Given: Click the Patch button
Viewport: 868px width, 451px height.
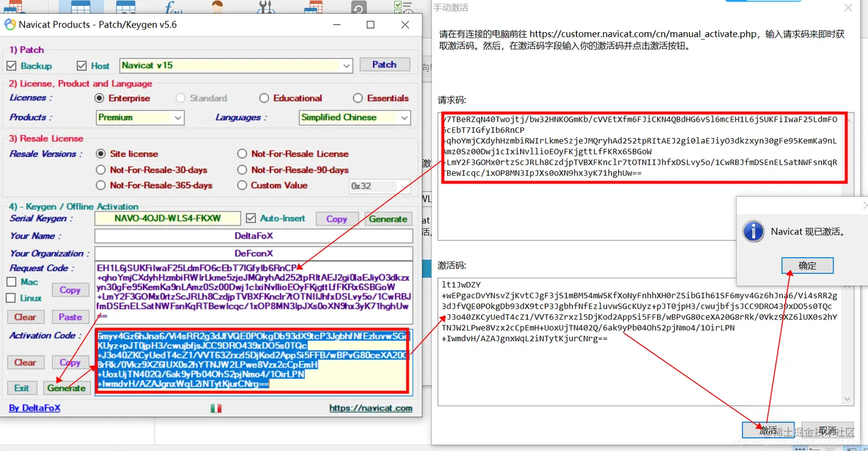Looking at the screenshot, I should click(x=385, y=65).
